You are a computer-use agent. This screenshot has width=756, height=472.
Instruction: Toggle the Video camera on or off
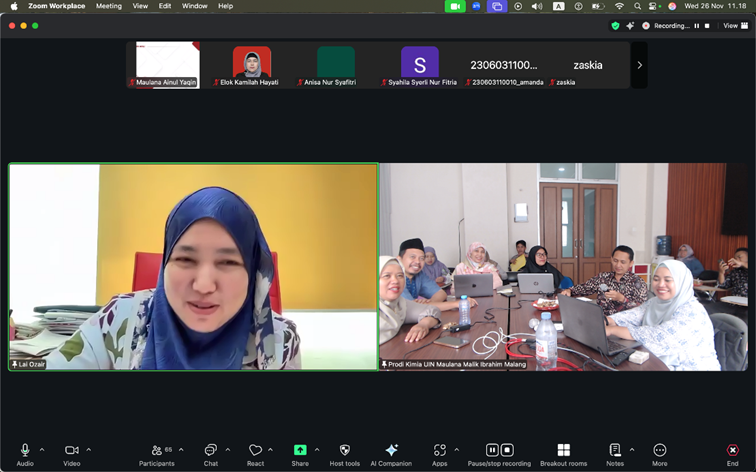72,450
